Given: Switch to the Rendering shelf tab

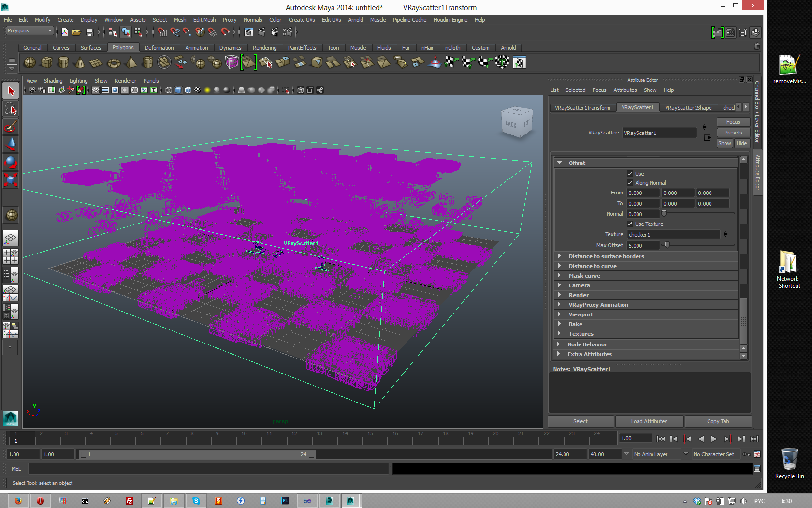Looking at the screenshot, I should pyautogui.click(x=264, y=48).
